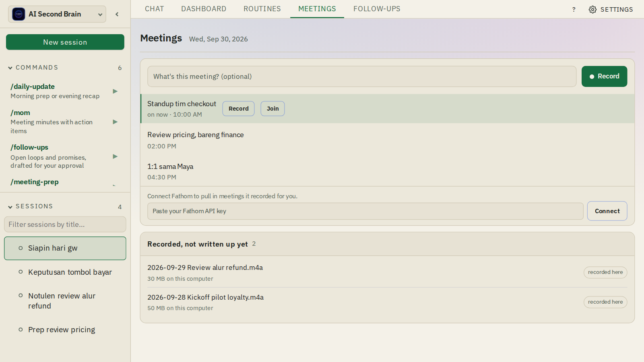Image resolution: width=644 pixels, height=362 pixels.
Task: Join the Standup tim checkout meeting
Action: (272, 109)
